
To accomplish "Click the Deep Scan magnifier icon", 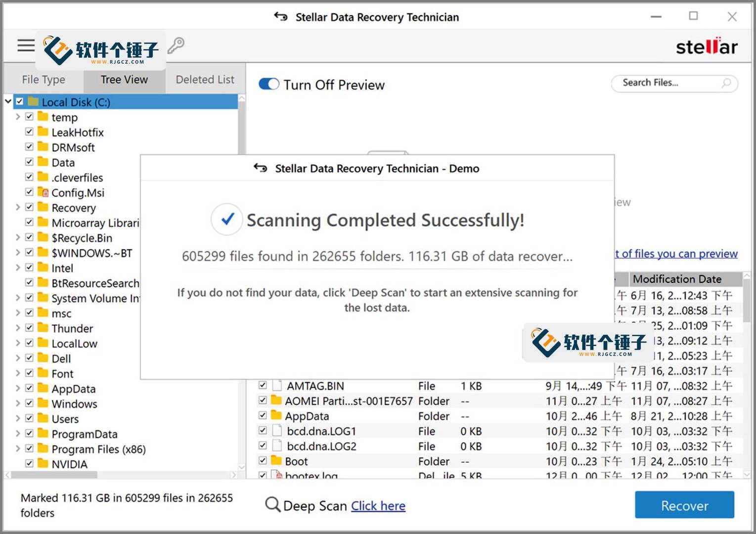I will (272, 505).
